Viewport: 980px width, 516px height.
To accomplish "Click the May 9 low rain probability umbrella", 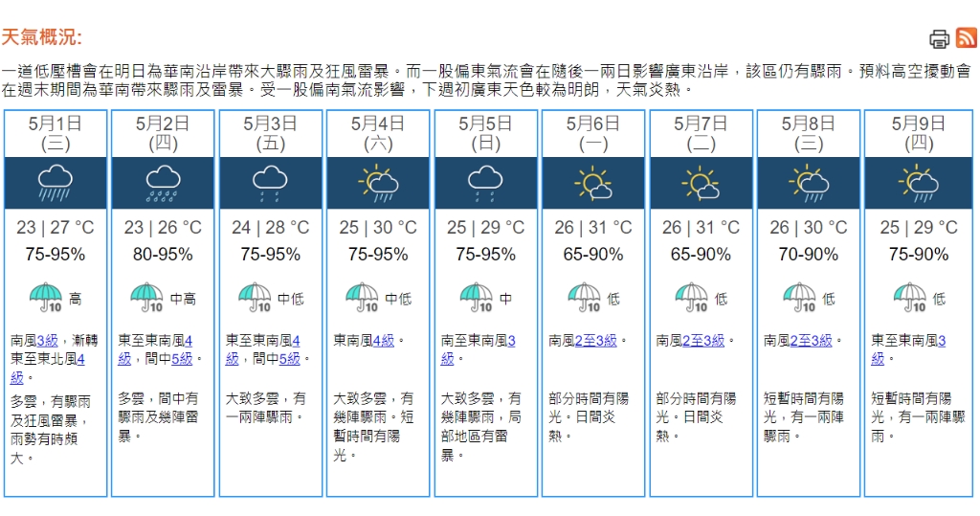I will [x=910, y=298].
